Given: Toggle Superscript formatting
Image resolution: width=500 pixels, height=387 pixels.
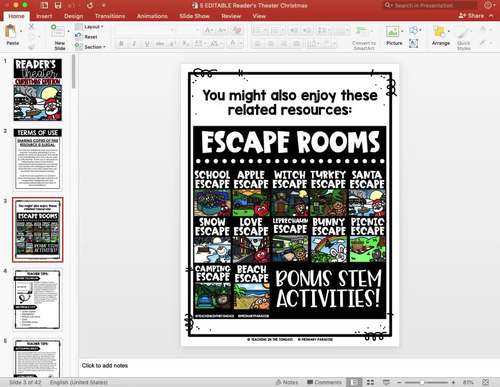Looking at the screenshot, I should pyautogui.click(x=173, y=44).
